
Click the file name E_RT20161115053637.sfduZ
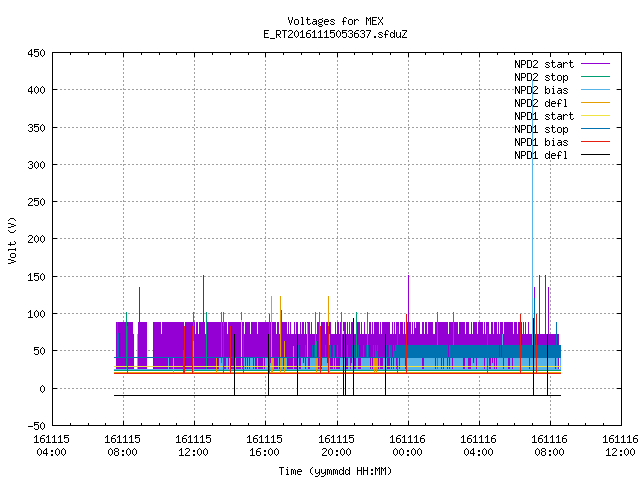click(x=335, y=34)
